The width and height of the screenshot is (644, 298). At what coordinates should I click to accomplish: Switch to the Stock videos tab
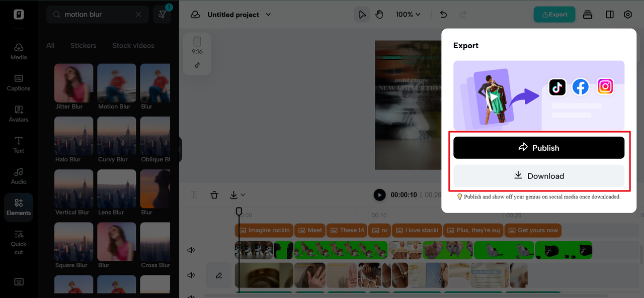tap(133, 45)
